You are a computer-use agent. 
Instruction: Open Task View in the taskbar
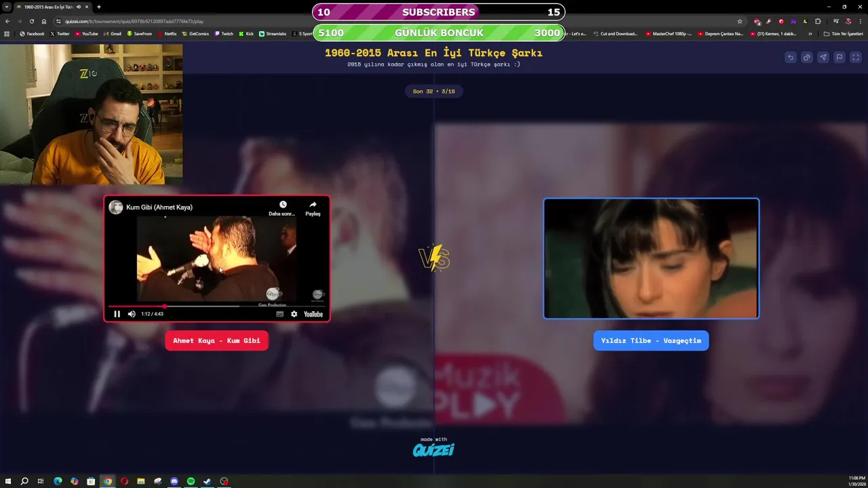point(41,481)
